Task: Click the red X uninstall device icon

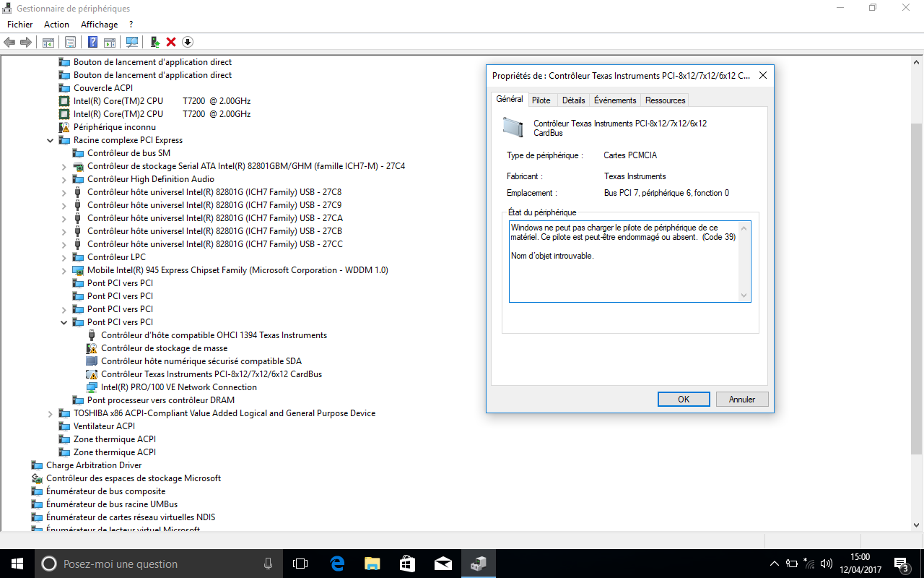Action: 171,42
